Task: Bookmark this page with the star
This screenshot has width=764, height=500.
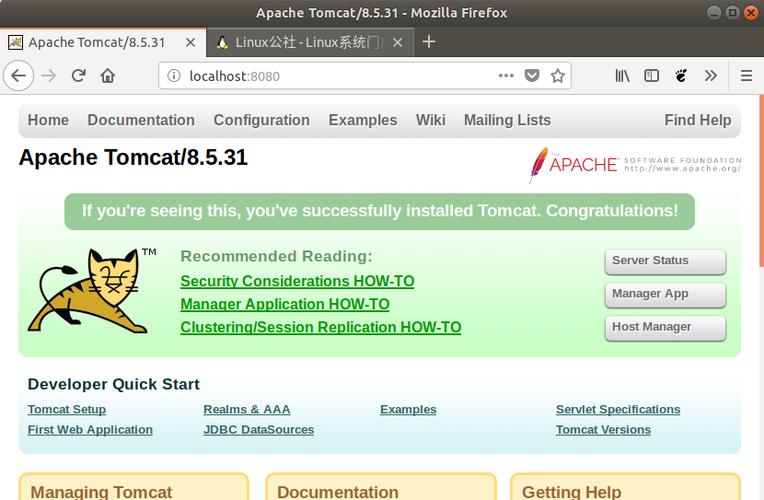Action: click(x=557, y=76)
